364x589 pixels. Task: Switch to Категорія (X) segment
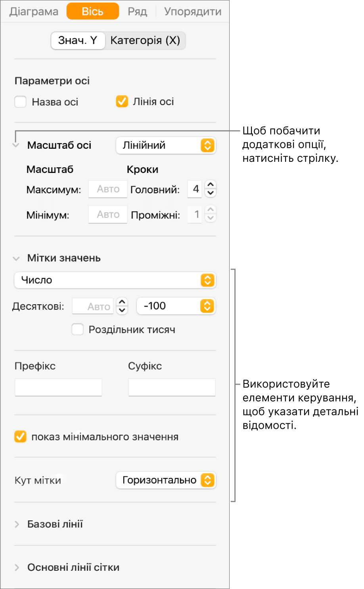(x=145, y=40)
